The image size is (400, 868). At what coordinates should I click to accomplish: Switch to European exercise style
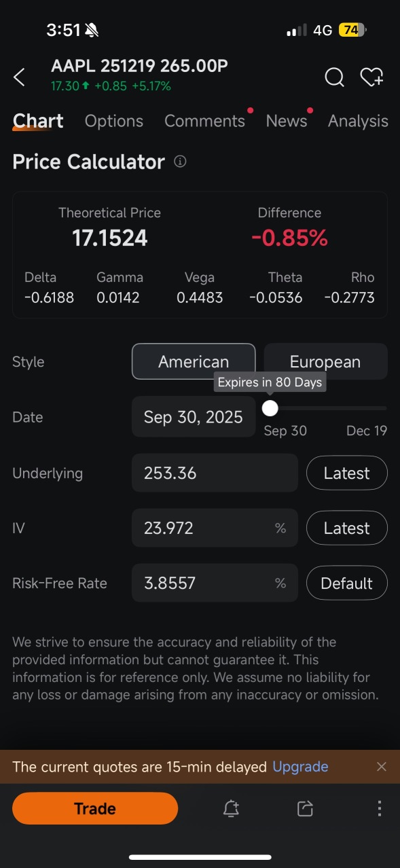tap(325, 361)
